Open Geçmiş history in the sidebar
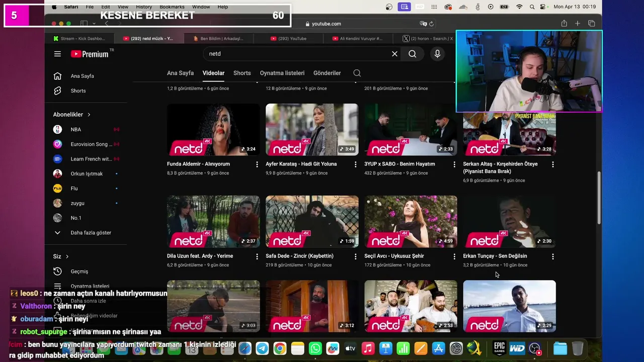 tap(79, 271)
